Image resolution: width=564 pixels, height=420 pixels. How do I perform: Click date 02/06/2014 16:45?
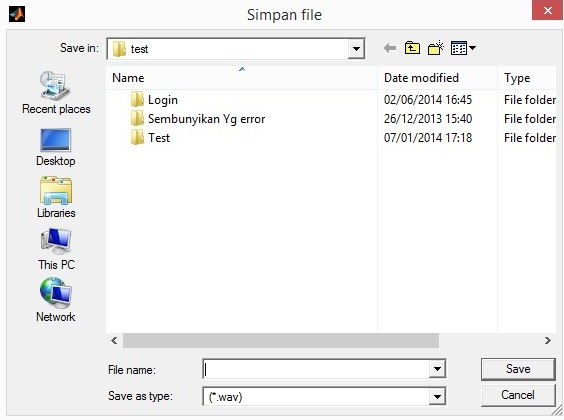coord(428,100)
